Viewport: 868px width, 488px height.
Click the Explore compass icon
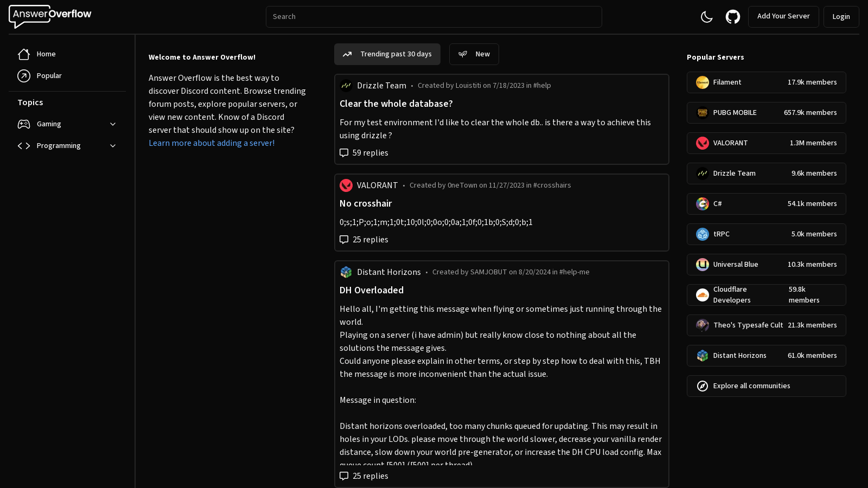pos(703,386)
